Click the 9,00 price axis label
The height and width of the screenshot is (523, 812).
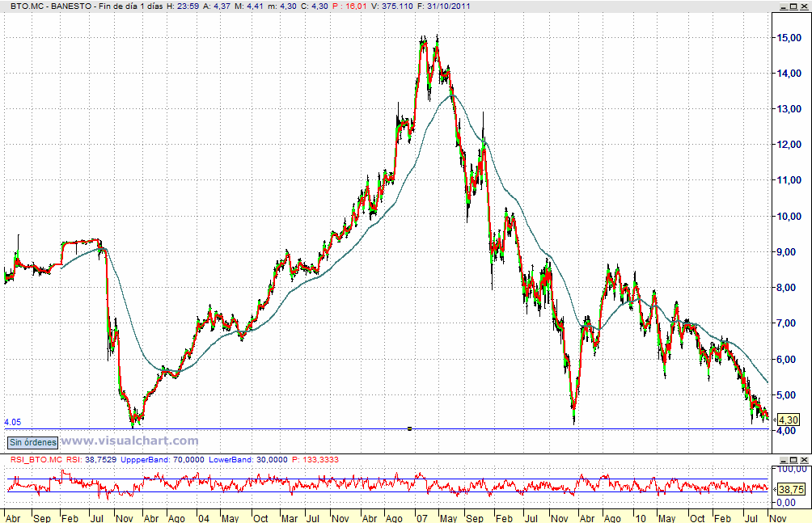tap(787, 252)
